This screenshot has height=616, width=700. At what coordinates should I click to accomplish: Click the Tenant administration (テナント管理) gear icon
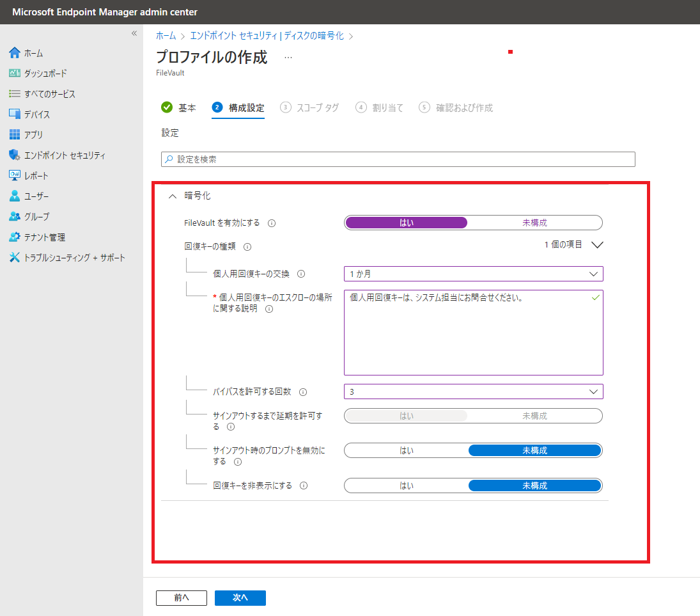tap(14, 237)
